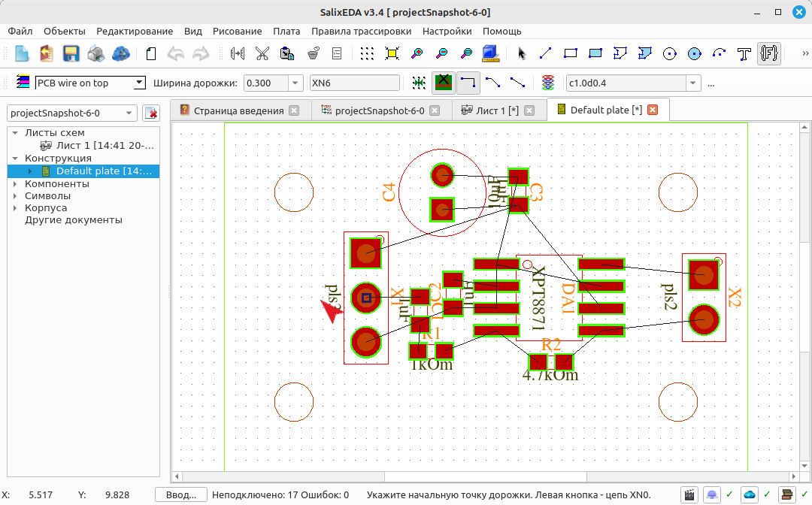This screenshot has height=505, width=812.
Task: Collapse the Конструкция tree node
Action: click(x=15, y=159)
